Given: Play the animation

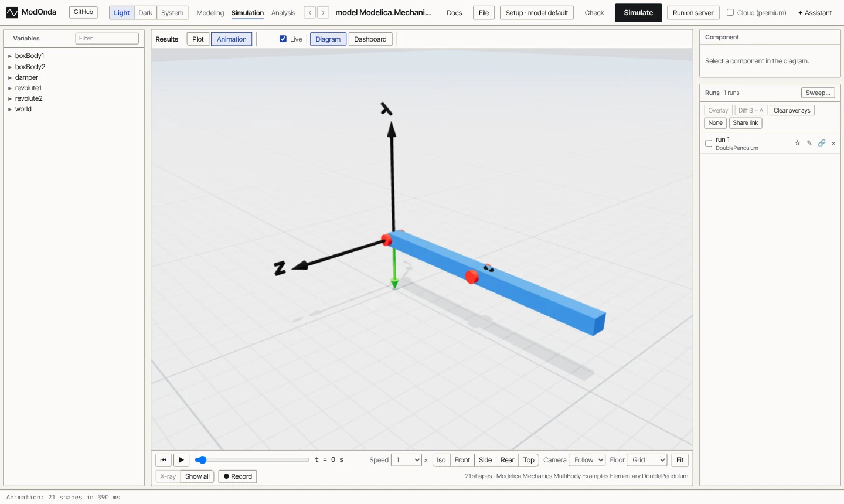Looking at the screenshot, I should tap(181, 460).
